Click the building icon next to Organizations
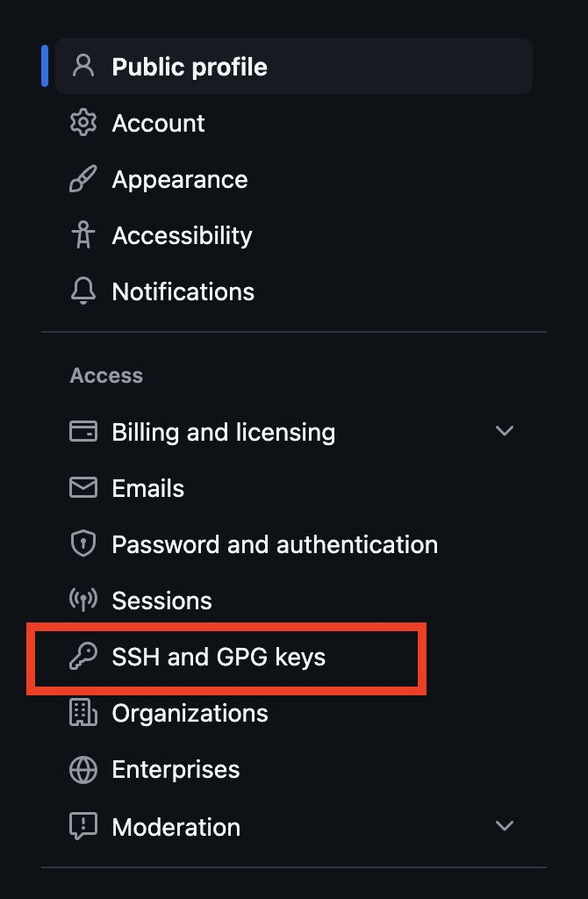588x899 pixels. point(82,712)
